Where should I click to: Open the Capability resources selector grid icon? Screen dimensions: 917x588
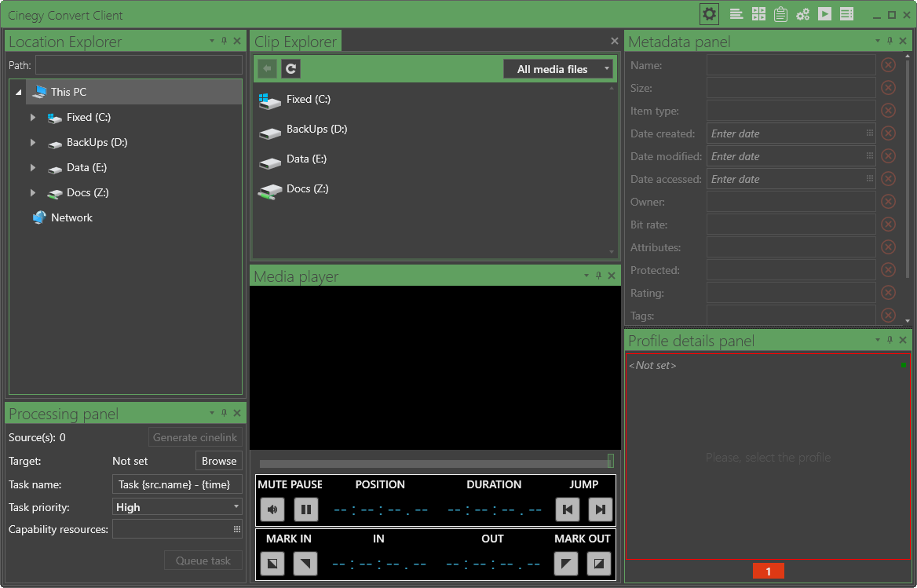(237, 530)
